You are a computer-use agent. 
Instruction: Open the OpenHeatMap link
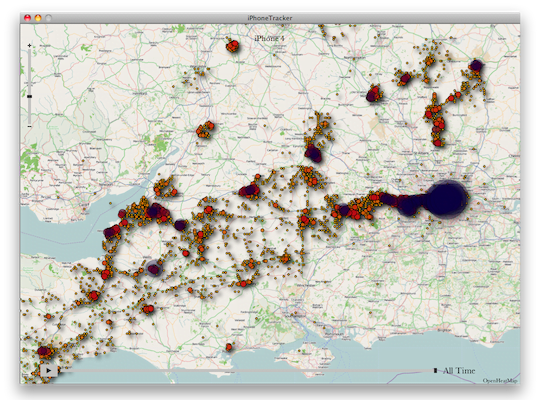500,381
